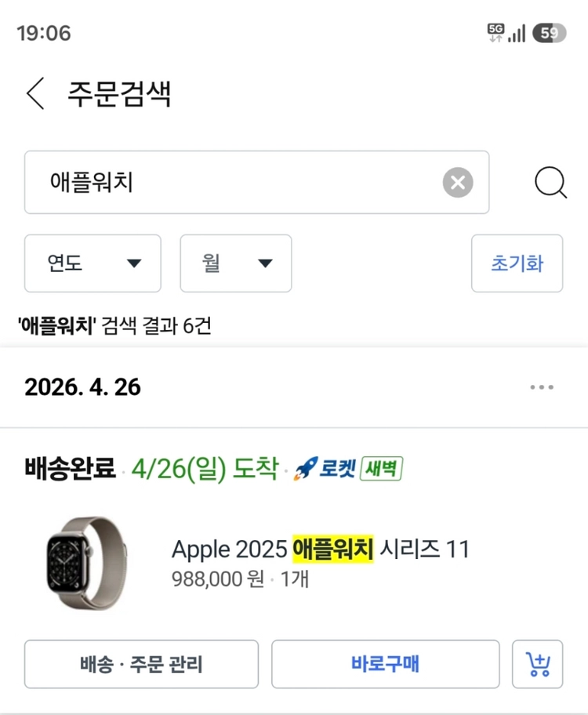
Task: Tap the 배송완료 delivery status text
Action: click(71, 468)
